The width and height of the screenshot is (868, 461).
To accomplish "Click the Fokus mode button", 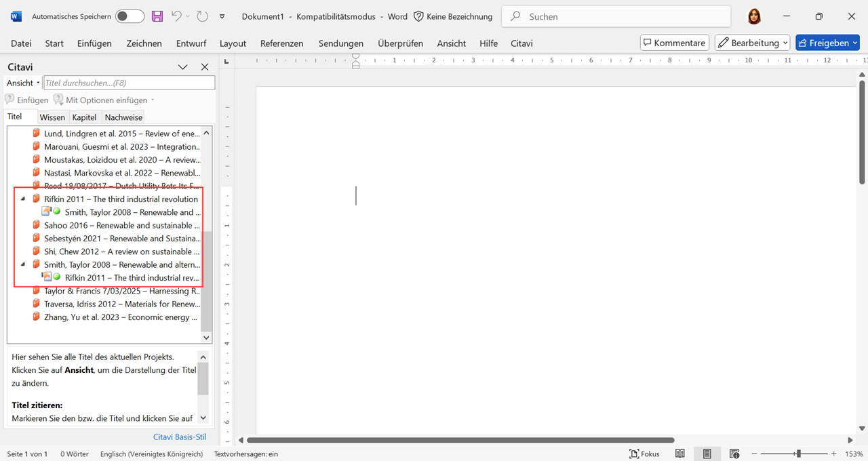I will [x=644, y=454].
